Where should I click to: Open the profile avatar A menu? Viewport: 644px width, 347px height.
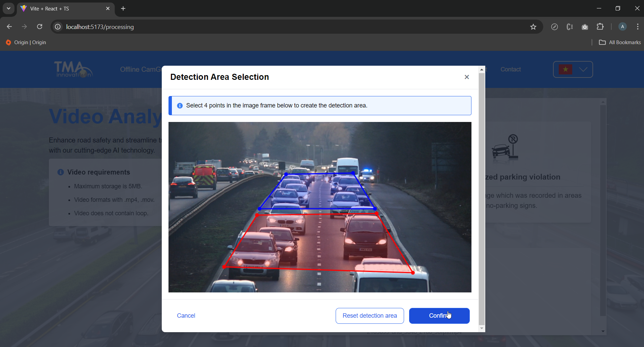(x=622, y=27)
